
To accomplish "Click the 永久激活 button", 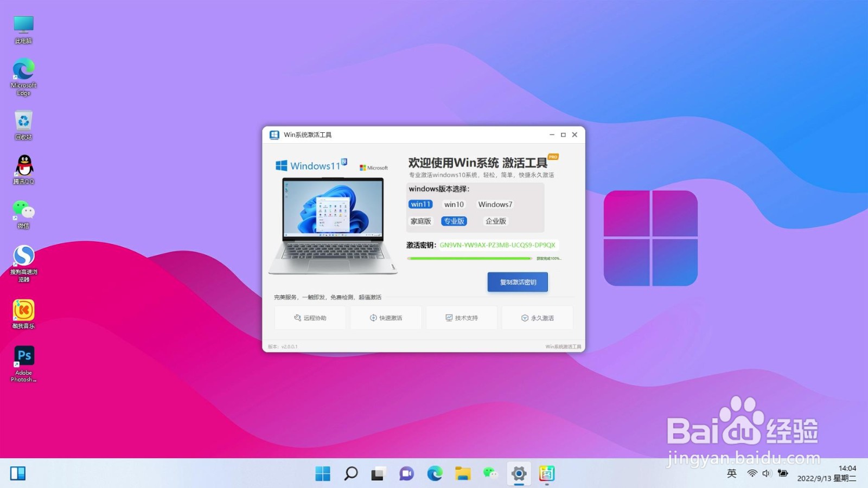I will [x=538, y=318].
